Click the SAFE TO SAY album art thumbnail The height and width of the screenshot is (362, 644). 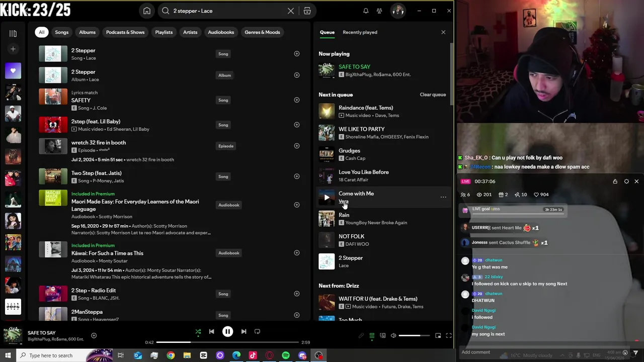coord(13,335)
